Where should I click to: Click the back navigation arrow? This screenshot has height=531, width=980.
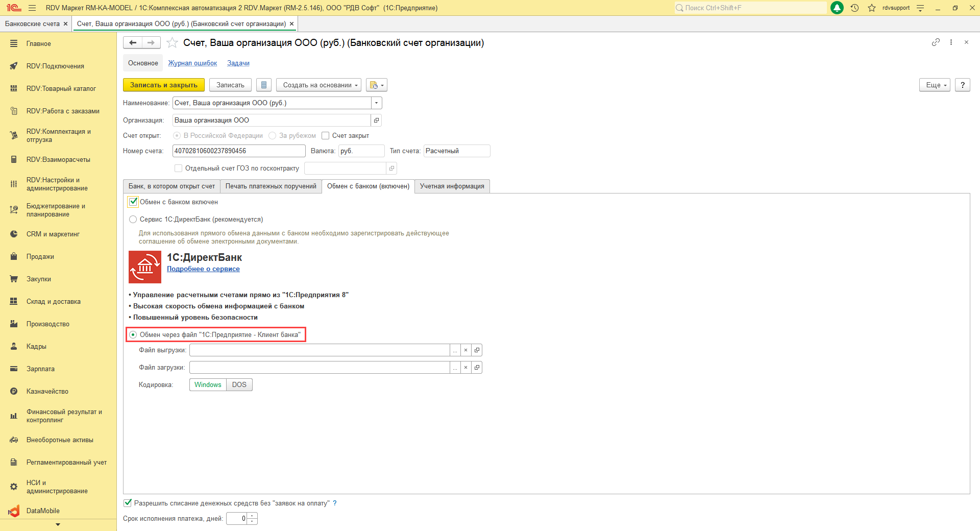[x=133, y=43]
